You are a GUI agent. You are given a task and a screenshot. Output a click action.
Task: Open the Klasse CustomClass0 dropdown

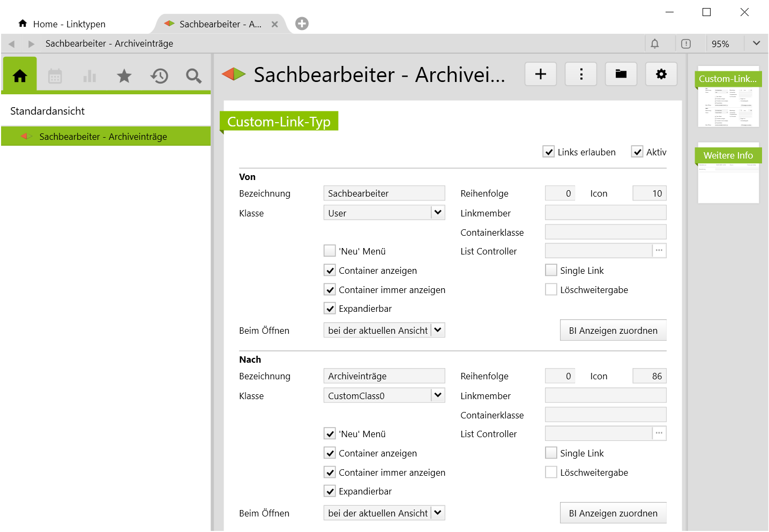pos(438,395)
